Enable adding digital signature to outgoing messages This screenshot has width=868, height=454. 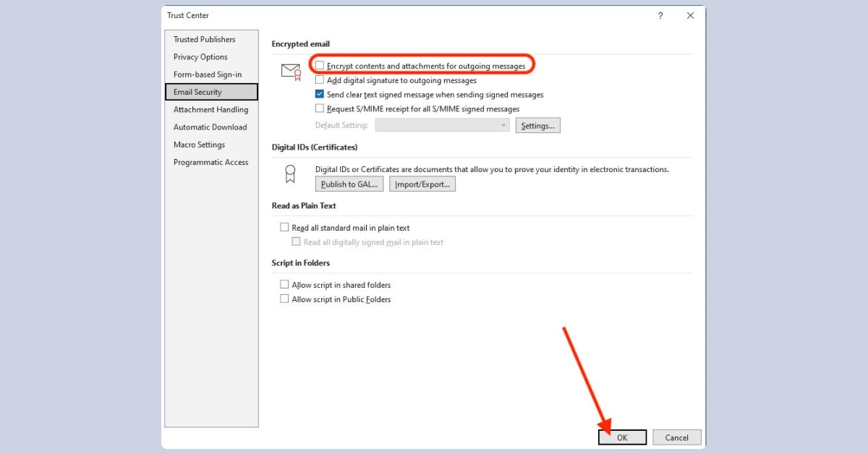pos(319,80)
